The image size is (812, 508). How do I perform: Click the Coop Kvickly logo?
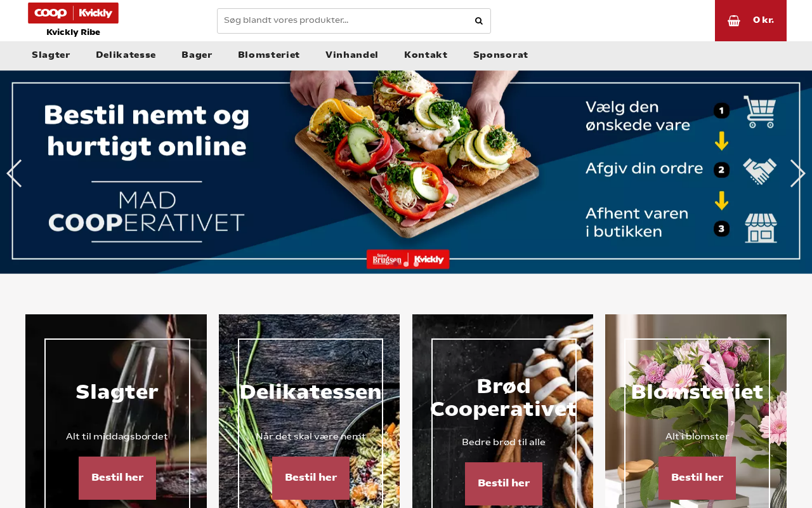tap(73, 13)
